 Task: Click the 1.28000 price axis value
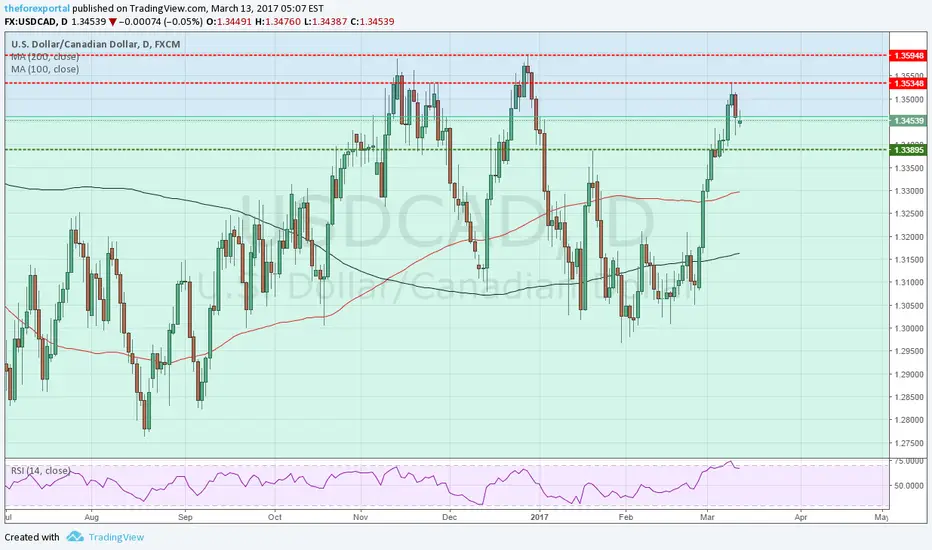pyautogui.click(x=910, y=420)
